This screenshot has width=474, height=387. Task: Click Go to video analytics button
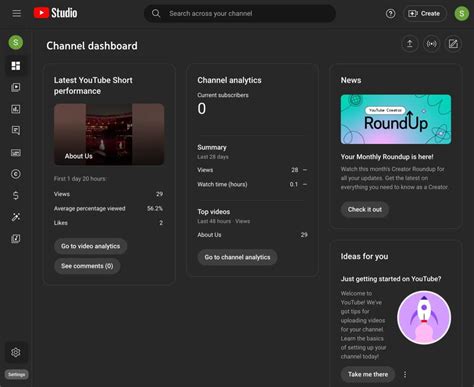(90, 246)
